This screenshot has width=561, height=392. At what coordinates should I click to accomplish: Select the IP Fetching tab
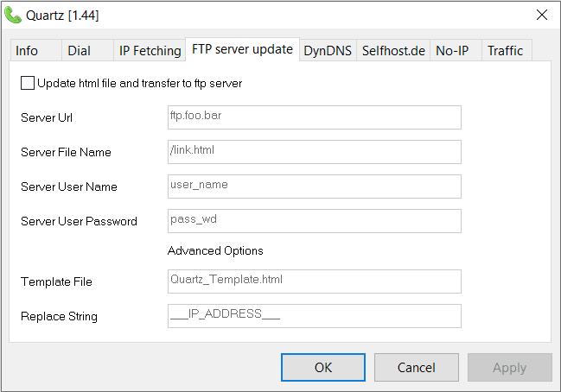pos(150,51)
